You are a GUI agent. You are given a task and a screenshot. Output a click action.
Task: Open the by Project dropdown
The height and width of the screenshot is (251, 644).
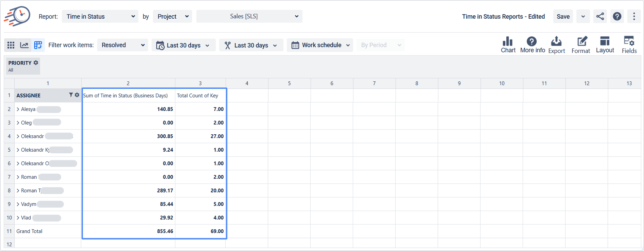point(172,16)
